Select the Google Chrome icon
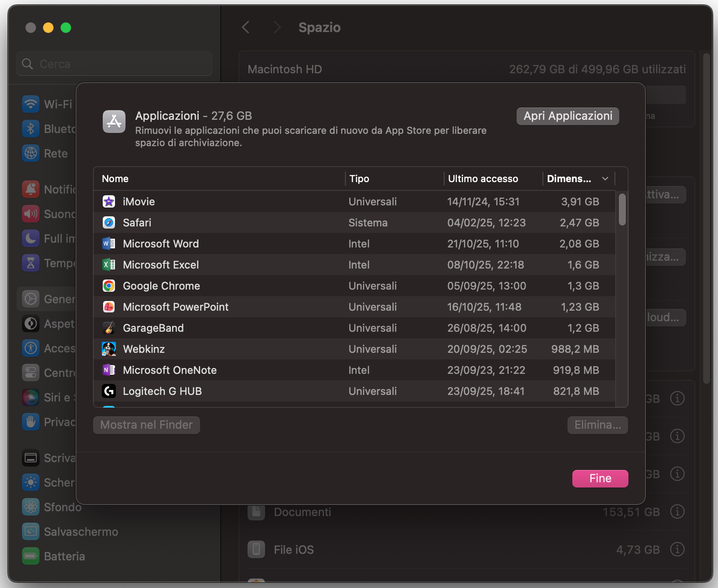Screen dimensions: 718x588 pyautogui.click(x=108, y=286)
